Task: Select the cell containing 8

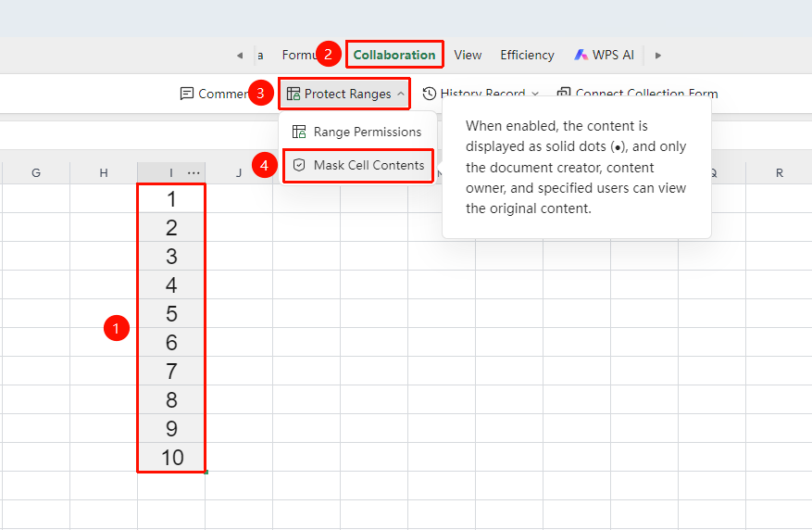Action: [x=171, y=399]
